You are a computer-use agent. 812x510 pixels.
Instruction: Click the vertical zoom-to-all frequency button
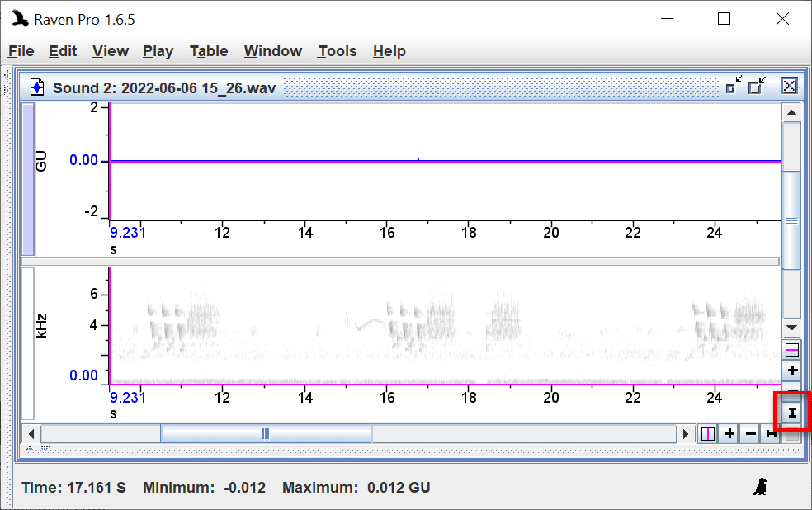coord(792,412)
